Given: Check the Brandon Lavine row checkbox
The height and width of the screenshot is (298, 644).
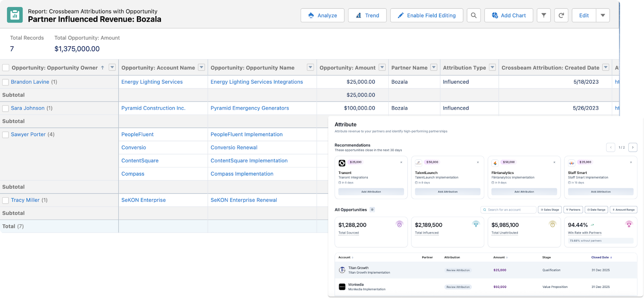Looking at the screenshot, I should point(6,82).
